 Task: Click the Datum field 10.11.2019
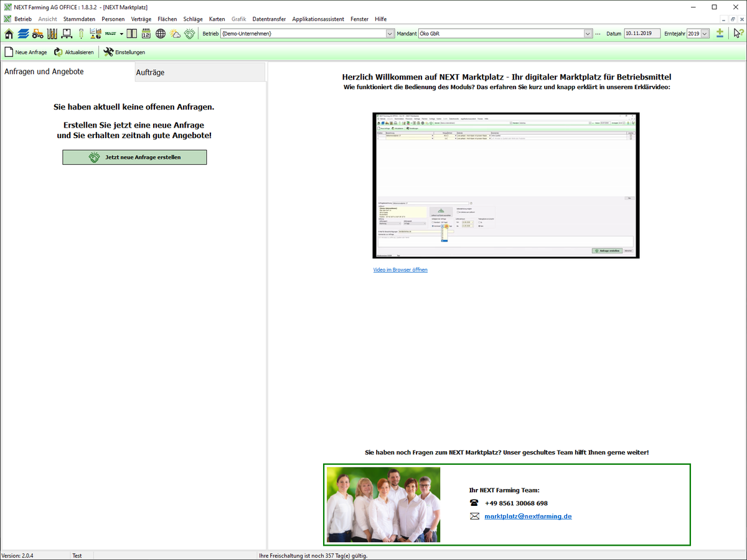pyautogui.click(x=642, y=34)
